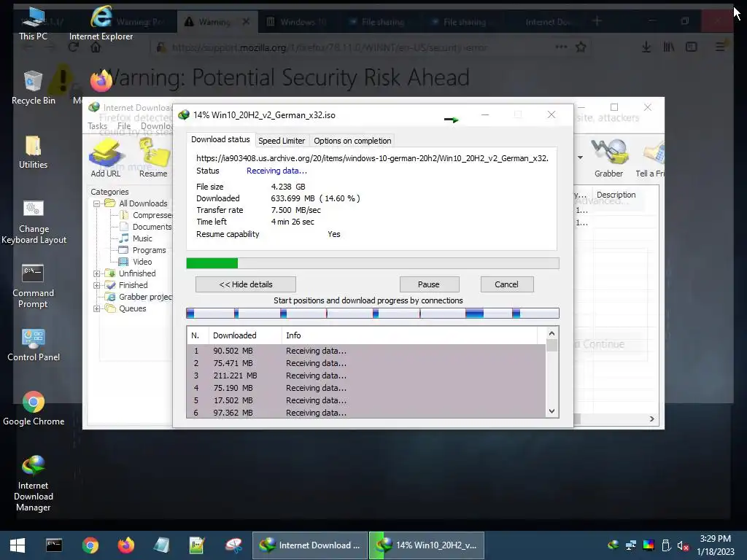Click IDM main window taskbar button
This screenshot has height=560, width=747.
coord(310,545)
